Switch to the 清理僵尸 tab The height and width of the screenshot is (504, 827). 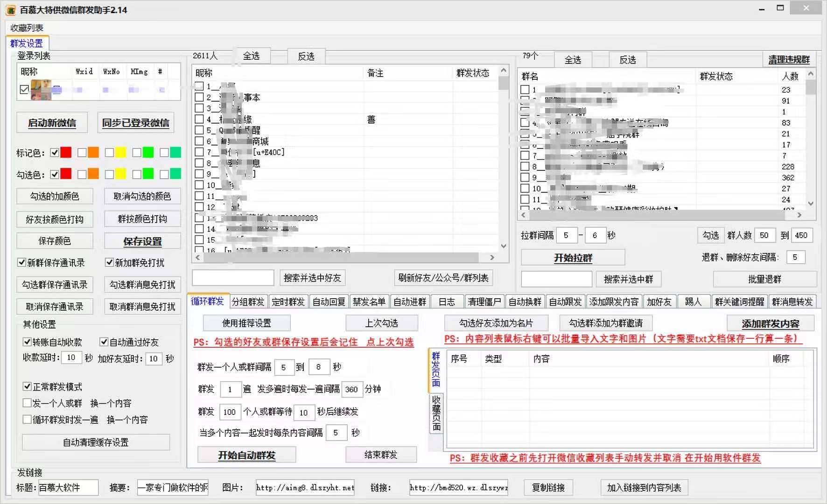click(x=484, y=301)
